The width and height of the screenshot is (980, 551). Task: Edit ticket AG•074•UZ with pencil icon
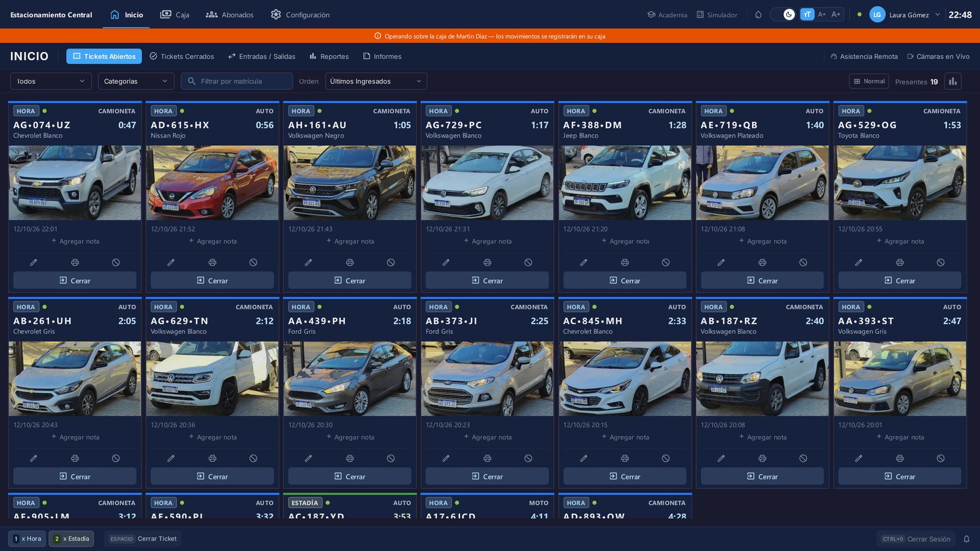pos(34,262)
